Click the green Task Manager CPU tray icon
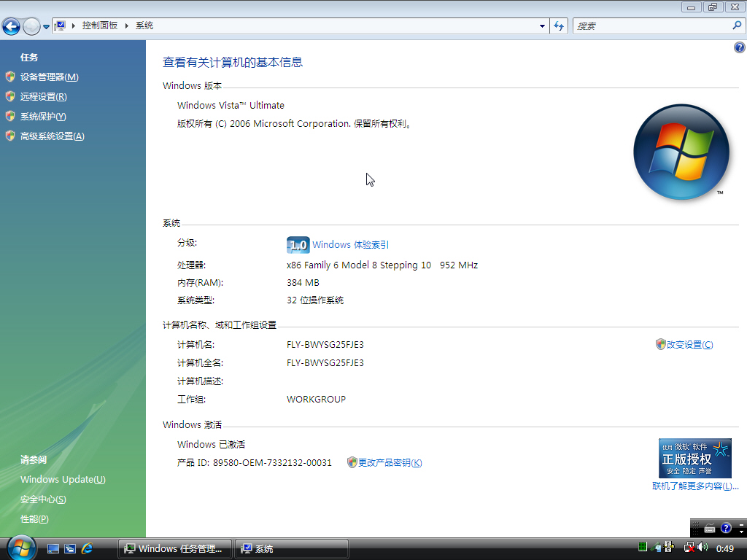The width and height of the screenshot is (747, 560). click(642, 547)
